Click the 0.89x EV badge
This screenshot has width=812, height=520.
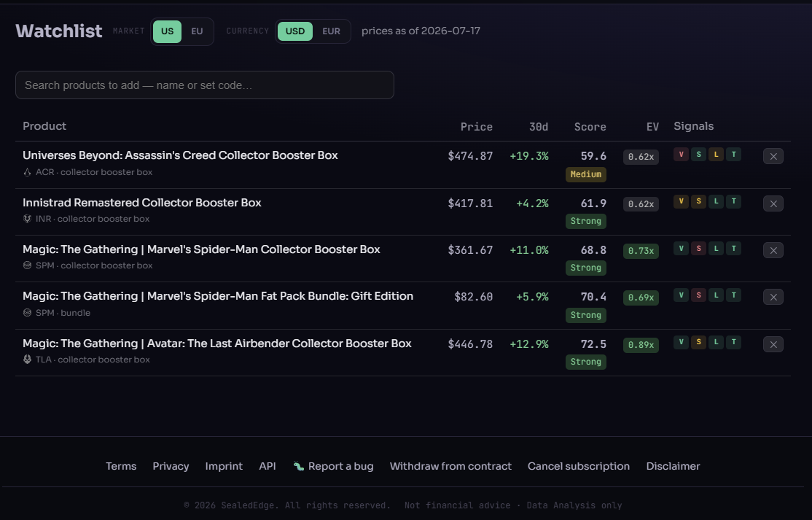click(x=641, y=345)
